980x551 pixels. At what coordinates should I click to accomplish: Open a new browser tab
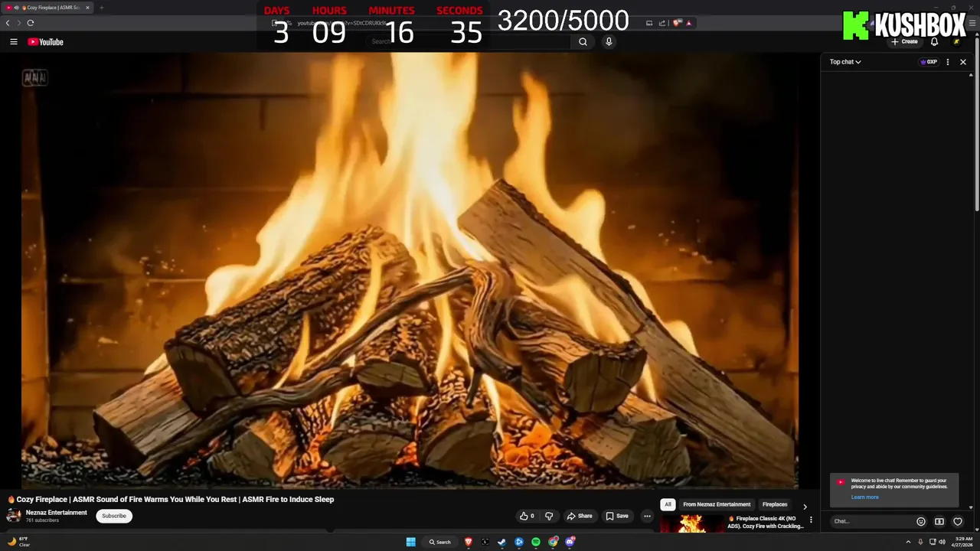pos(101,8)
